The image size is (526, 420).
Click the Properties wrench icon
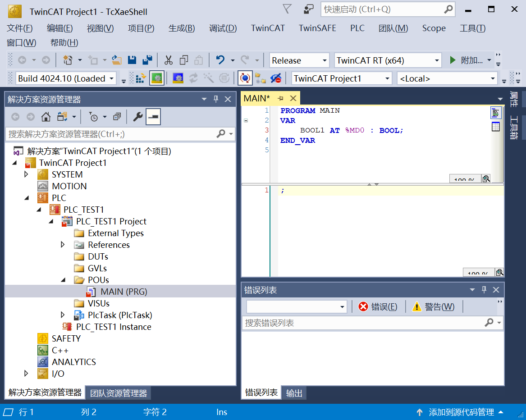pos(138,117)
